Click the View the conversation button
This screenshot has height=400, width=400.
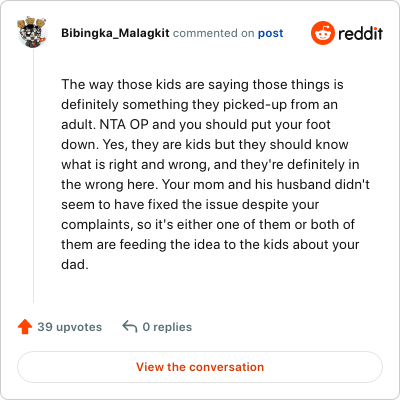[x=200, y=367]
